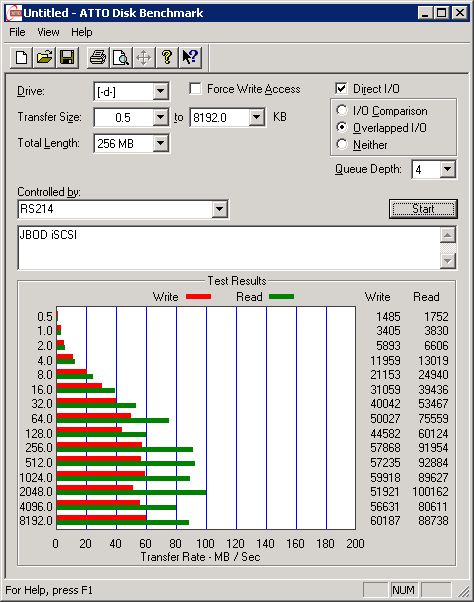Screen dimensions: 474x602
Task: Open the Total Length dropdown
Action: pos(160,144)
